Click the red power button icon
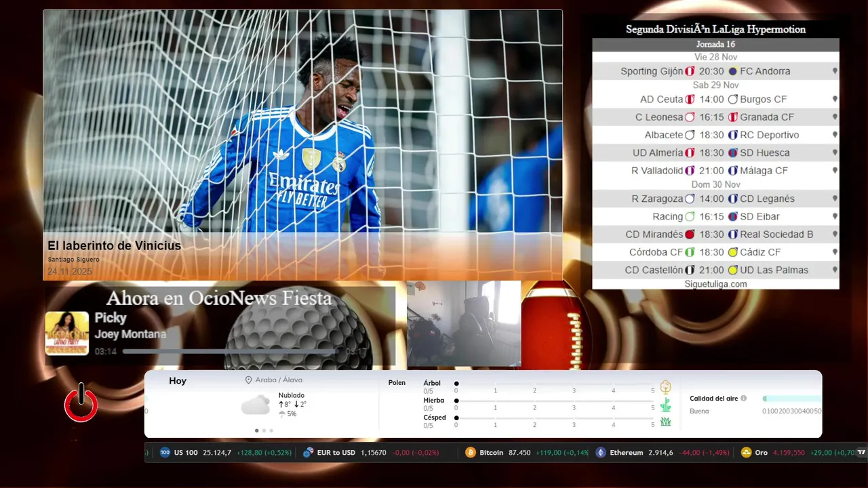The height and width of the screenshot is (488, 868). [x=81, y=403]
